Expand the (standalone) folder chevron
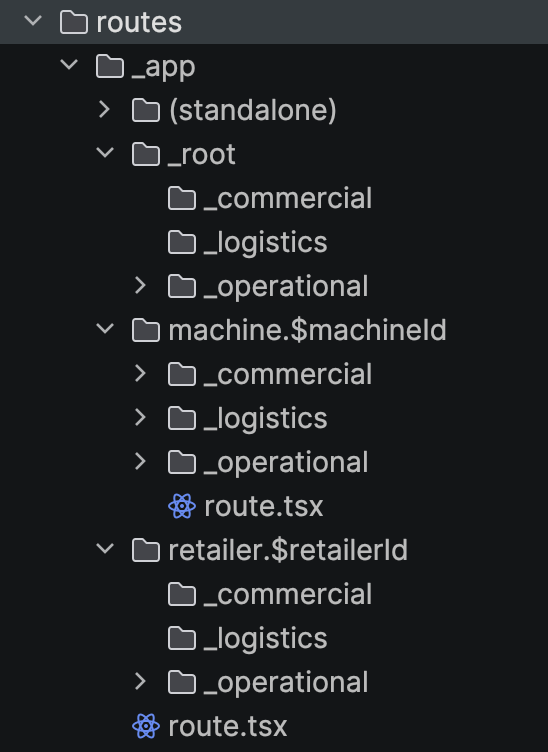 point(105,110)
